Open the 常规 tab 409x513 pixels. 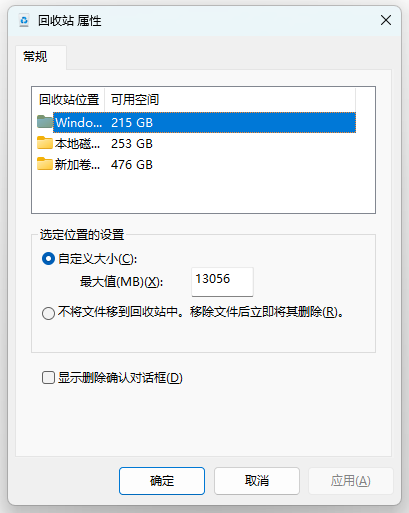35,57
